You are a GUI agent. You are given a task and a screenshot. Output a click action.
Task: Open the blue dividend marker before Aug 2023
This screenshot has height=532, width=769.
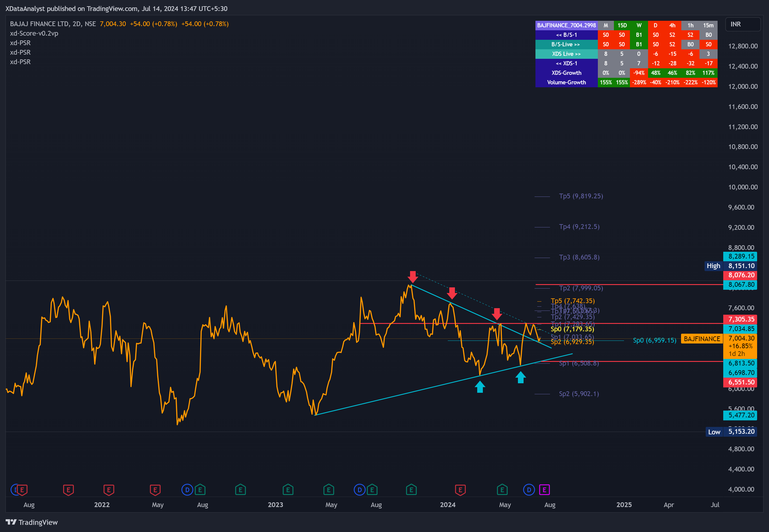[x=359, y=490]
